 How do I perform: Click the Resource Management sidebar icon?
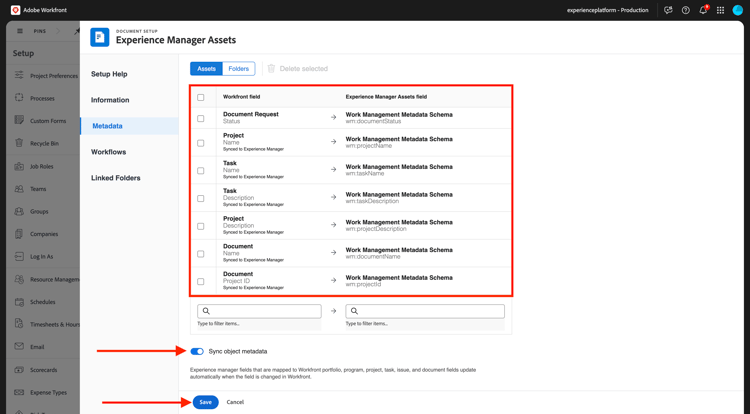tap(19, 279)
